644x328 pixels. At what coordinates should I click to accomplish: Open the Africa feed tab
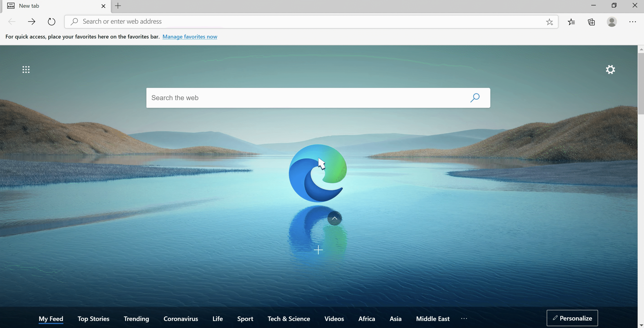[x=366, y=319]
